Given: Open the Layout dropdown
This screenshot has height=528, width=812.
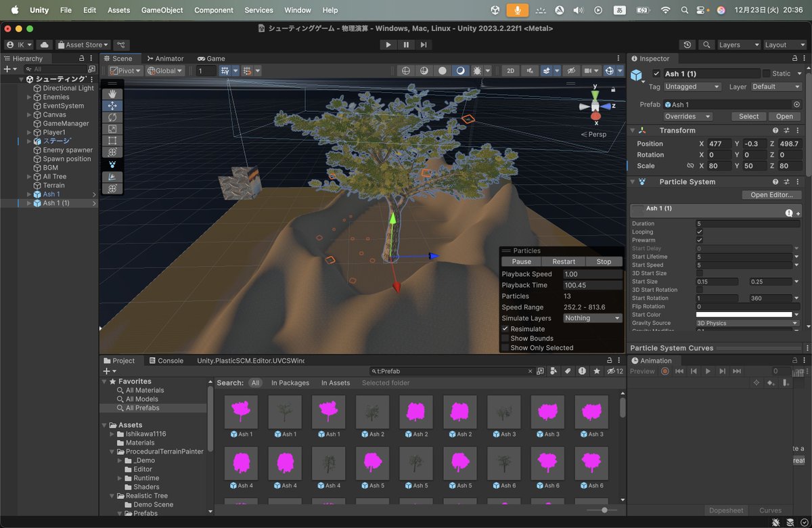Looking at the screenshot, I should pos(784,45).
